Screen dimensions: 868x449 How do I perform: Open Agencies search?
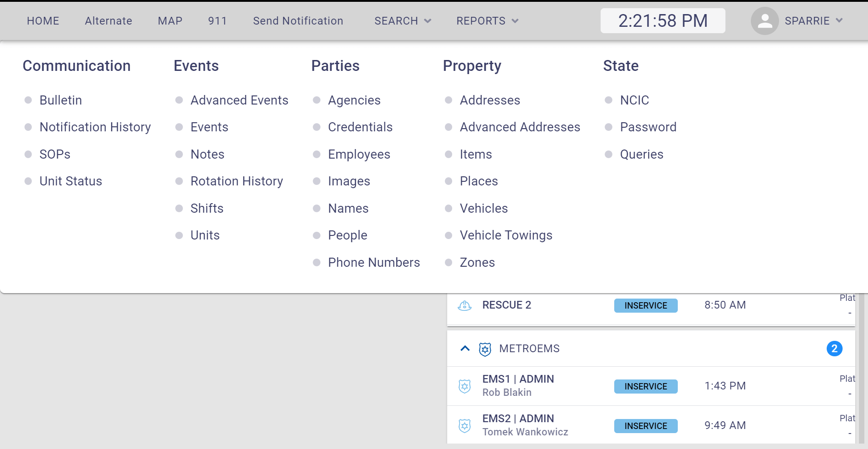[x=355, y=100]
